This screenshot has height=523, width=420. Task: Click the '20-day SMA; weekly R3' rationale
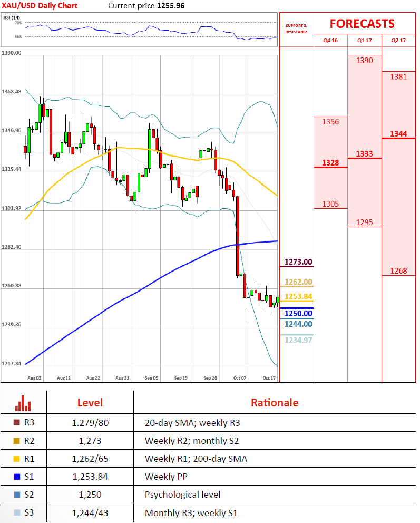(x=192, y=423)
